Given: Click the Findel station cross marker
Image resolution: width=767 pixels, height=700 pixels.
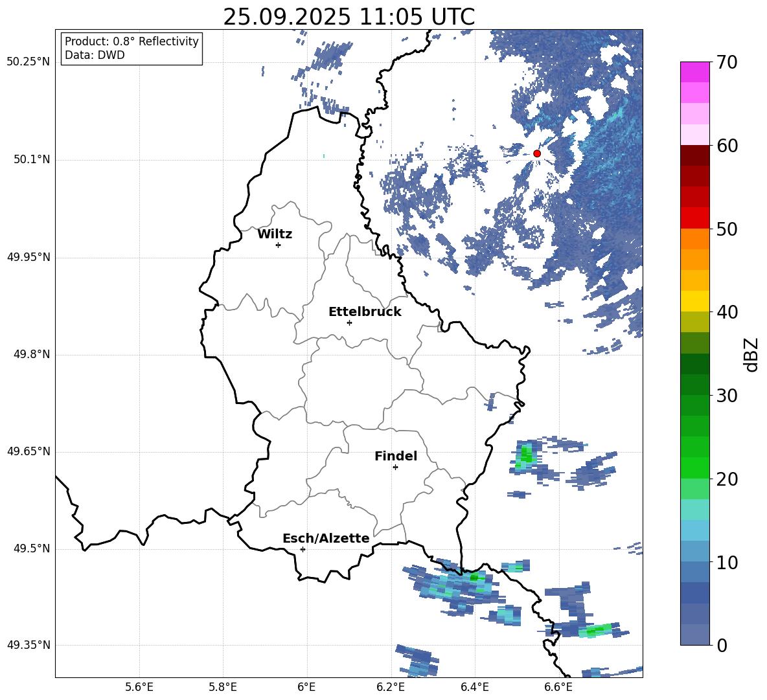Looking at the screenshot, I should tap(395, 468).
